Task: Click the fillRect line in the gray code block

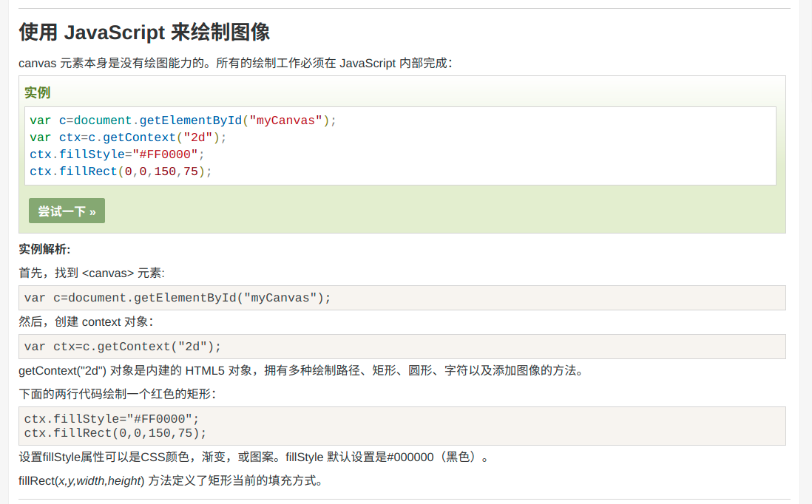Action: coord(115,432)
